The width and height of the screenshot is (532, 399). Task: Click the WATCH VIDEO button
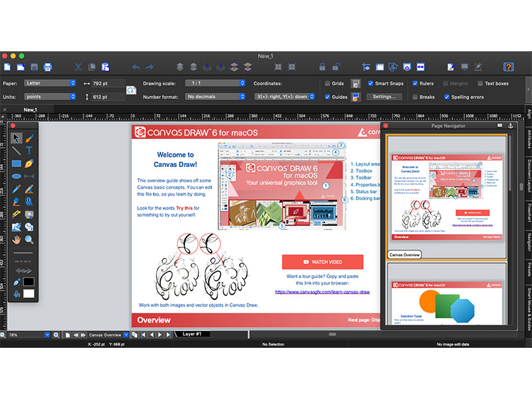click(x=323, y=262)
